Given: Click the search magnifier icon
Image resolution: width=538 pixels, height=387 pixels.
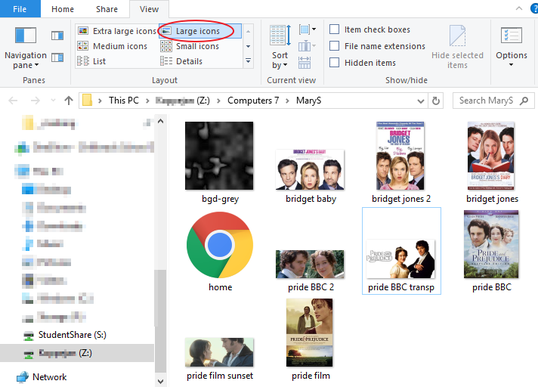Looking at the screenshot, I should coord(524,101).
